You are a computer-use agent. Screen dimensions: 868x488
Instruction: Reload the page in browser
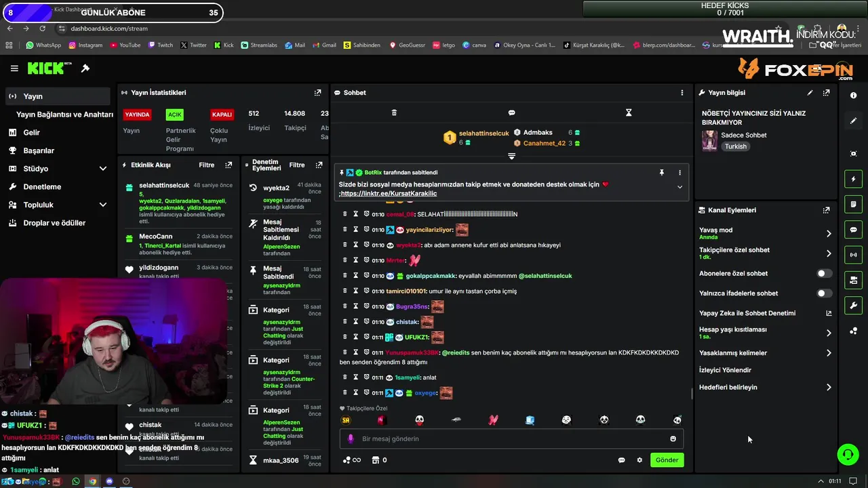(x=43, y=28)
